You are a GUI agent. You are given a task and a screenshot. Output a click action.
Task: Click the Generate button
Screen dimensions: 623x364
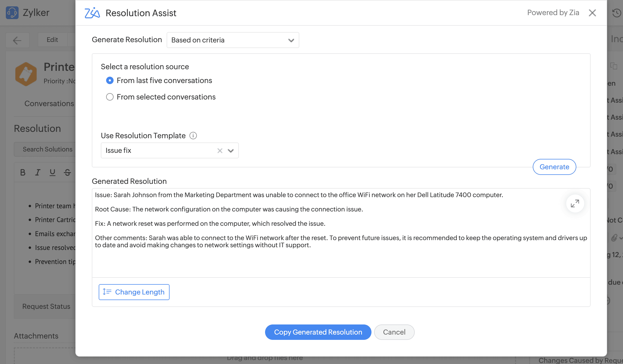tap(554, 167)
